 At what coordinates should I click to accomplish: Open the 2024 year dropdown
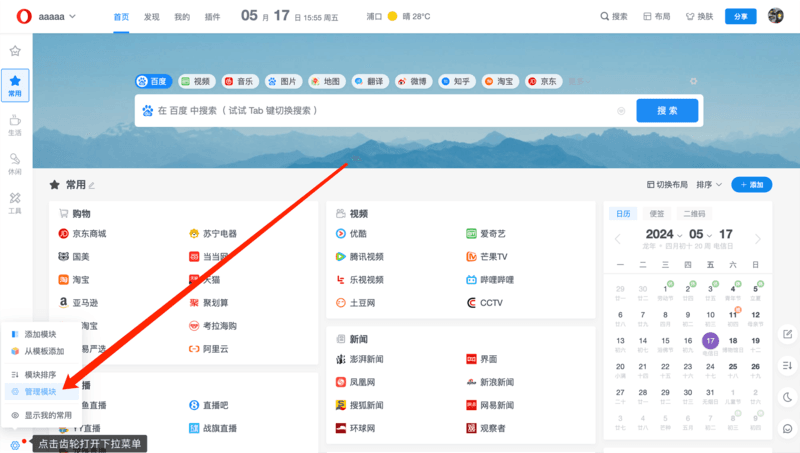(x=664, y=234)
